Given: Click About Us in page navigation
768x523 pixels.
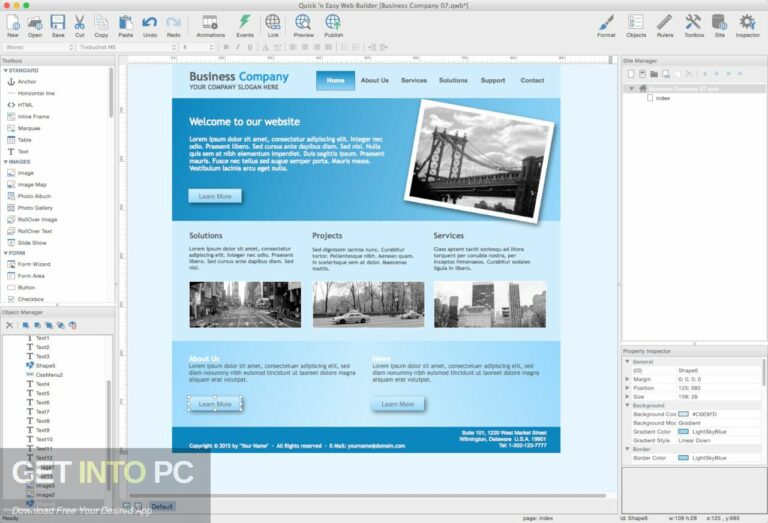Looking at the screenshot, I should [x=375, y=80].
